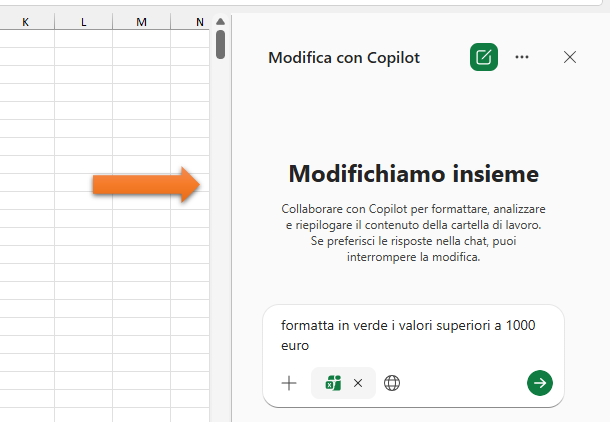Select first visible cell under column M

pos(140,38)
